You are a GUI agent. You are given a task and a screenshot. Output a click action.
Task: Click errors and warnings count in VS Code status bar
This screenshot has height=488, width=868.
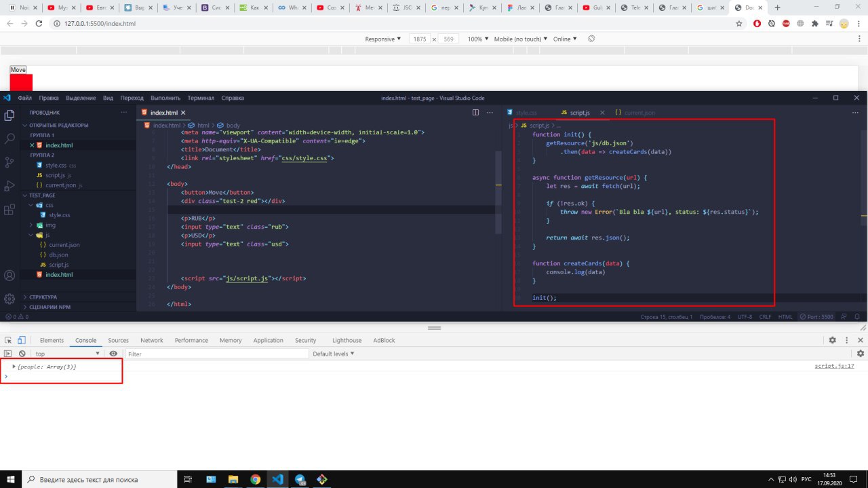(x=16, y=317)
